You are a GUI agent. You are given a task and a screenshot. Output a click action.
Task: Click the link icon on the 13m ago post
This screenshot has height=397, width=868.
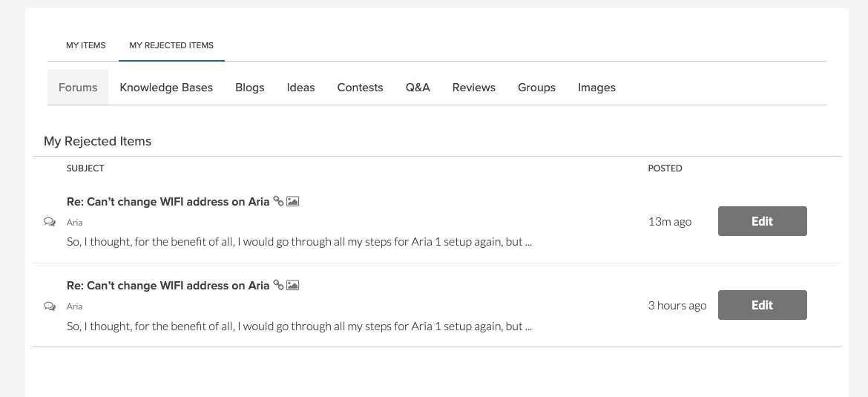click(278, 202)
